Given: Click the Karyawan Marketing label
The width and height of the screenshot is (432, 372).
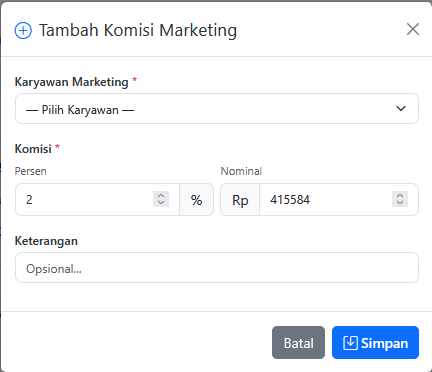Looking at the screenshot, I should click(x=71, y=82).
